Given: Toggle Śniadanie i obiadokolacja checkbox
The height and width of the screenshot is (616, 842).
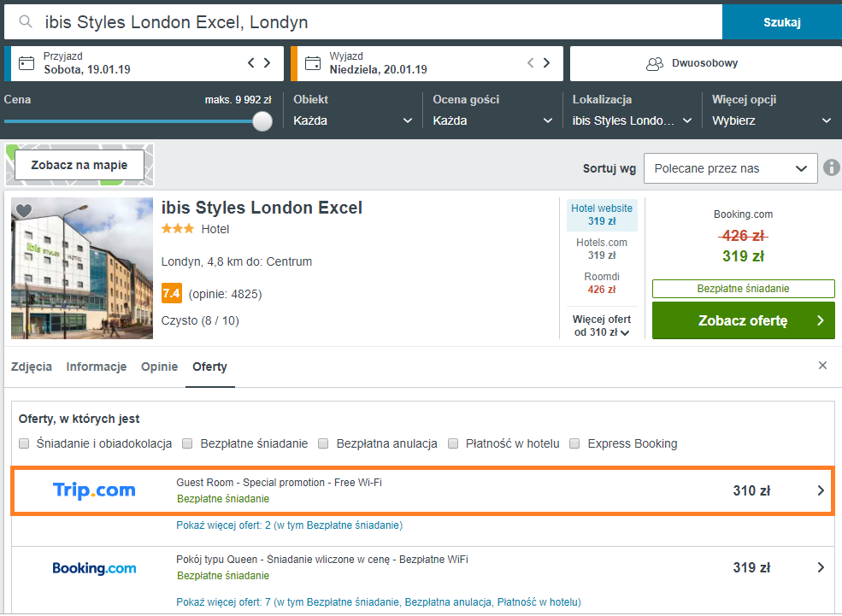Looking at the screenshot, I should point(24,443).
